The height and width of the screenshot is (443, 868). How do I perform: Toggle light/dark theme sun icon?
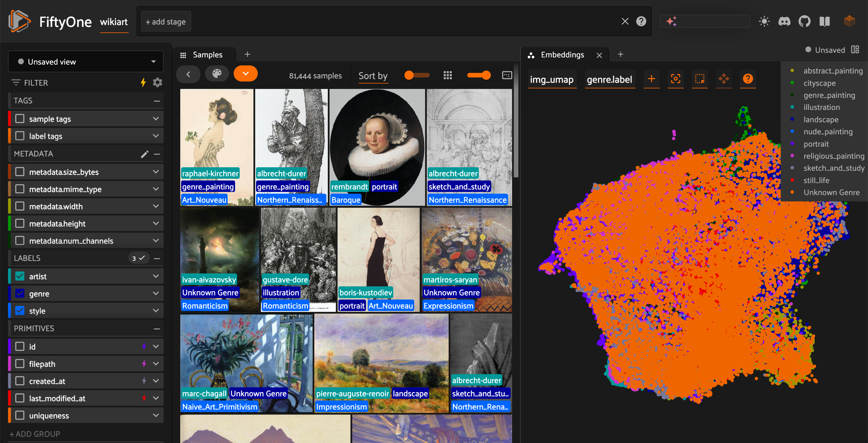pos(764,22)
